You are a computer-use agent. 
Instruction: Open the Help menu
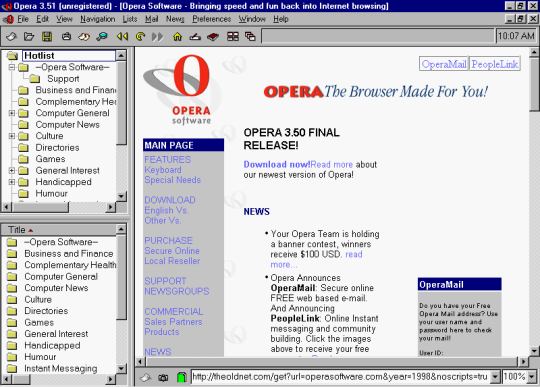click(281, 19)
